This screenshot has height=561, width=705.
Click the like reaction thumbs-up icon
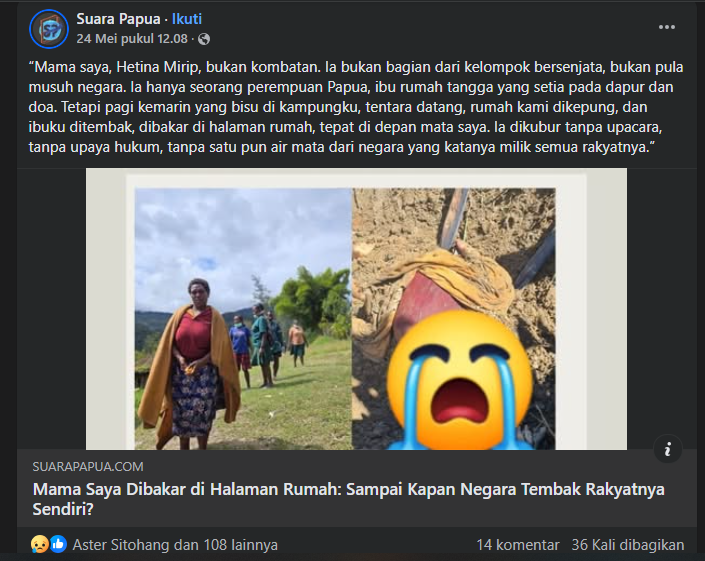[x=58, y=544]
